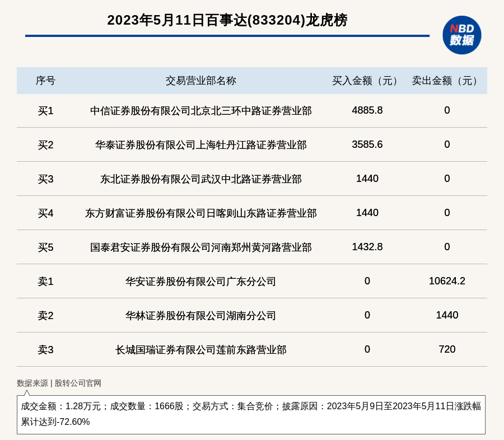Click the 买2 row label
Screen dimensions: 504x440
[45, 145]
